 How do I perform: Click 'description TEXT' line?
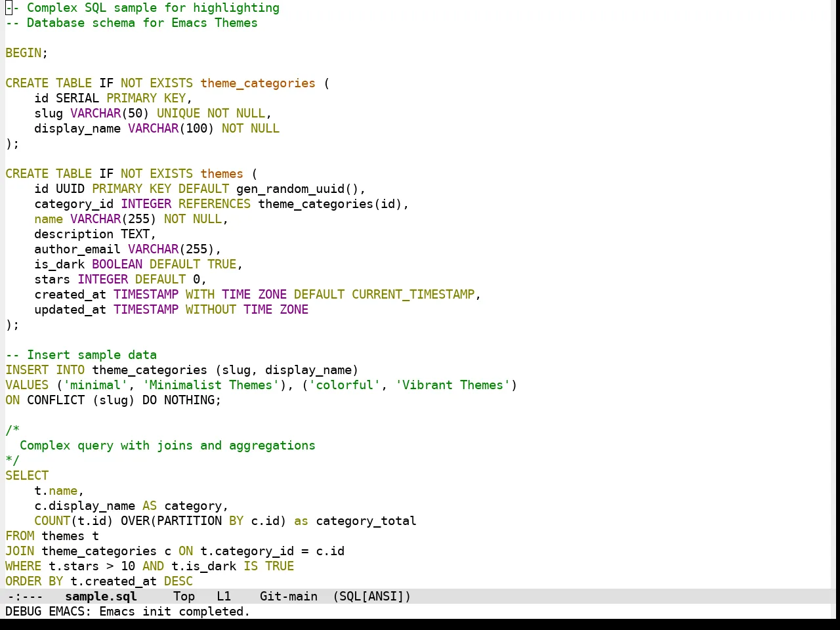pyautogui.click(x=95, y=234)
